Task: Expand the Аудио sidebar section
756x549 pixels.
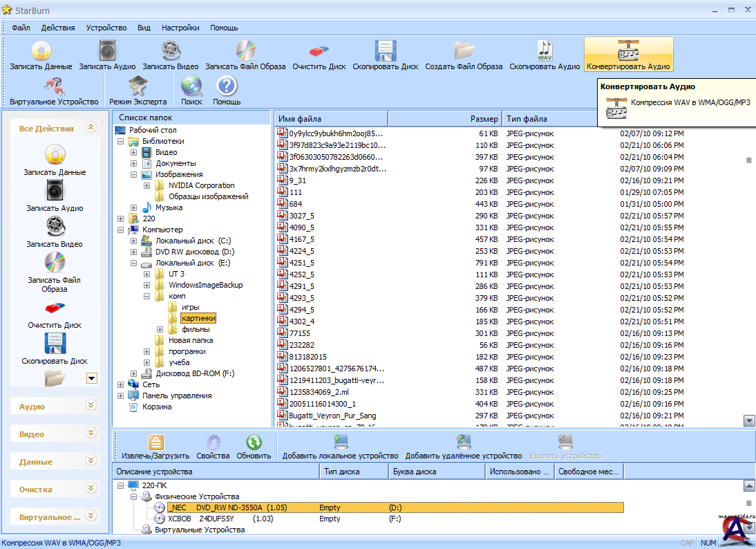Action: (x=90, y=406)
